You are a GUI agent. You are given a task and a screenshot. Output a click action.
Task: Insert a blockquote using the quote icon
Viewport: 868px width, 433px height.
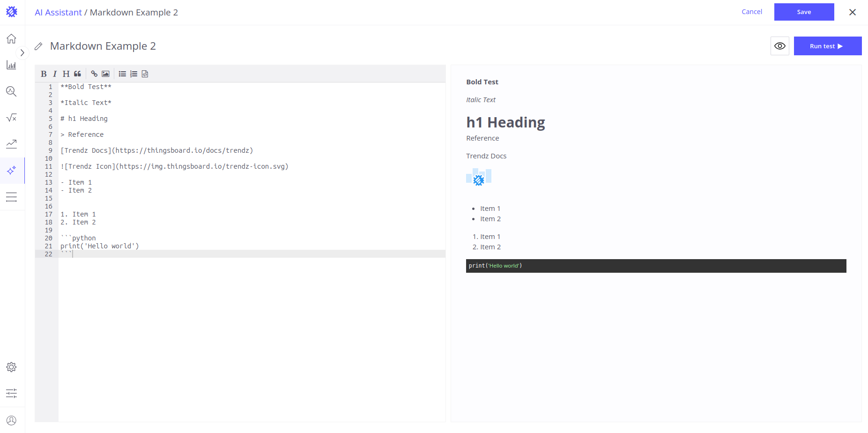coord(78,74)
